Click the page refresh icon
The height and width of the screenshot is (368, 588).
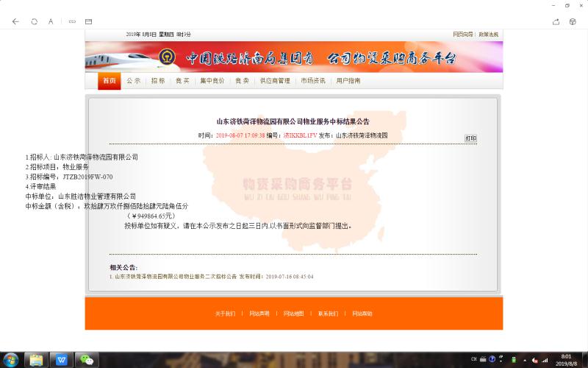tap(34, 21)
